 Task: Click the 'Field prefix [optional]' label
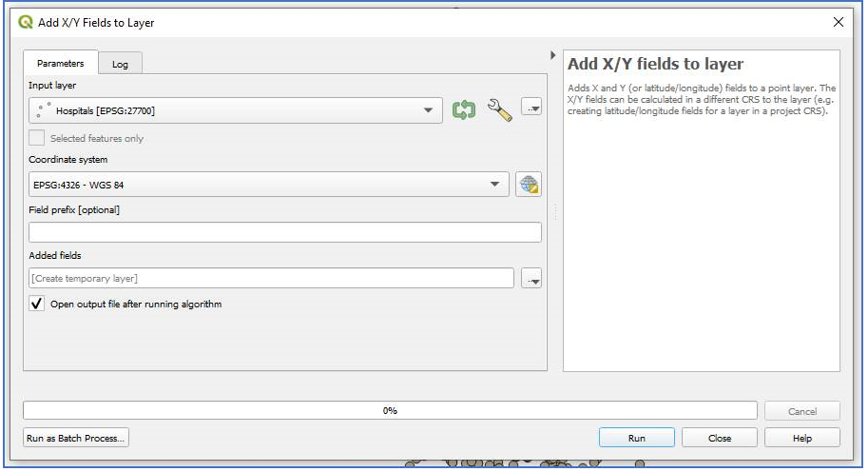click(x=74, y=210)
